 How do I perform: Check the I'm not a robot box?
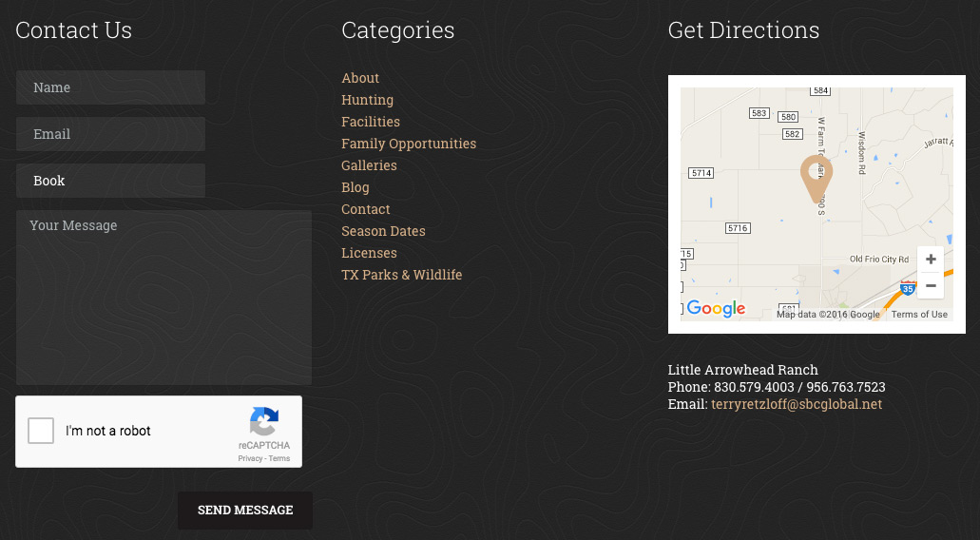[41, 431]
